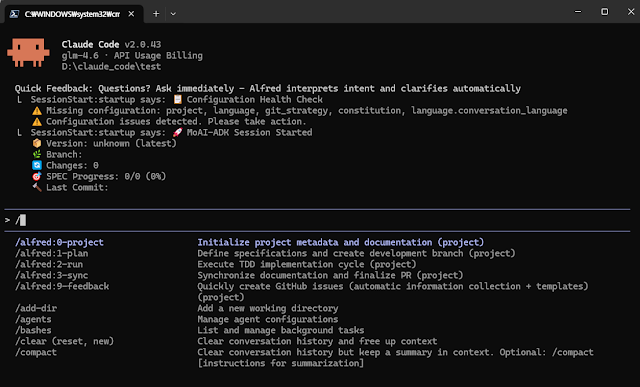The width and height of the screenshot is (640, 387).
Task: Click the 'D:\claude_code\test' directory path
Action: click(111, 67)
